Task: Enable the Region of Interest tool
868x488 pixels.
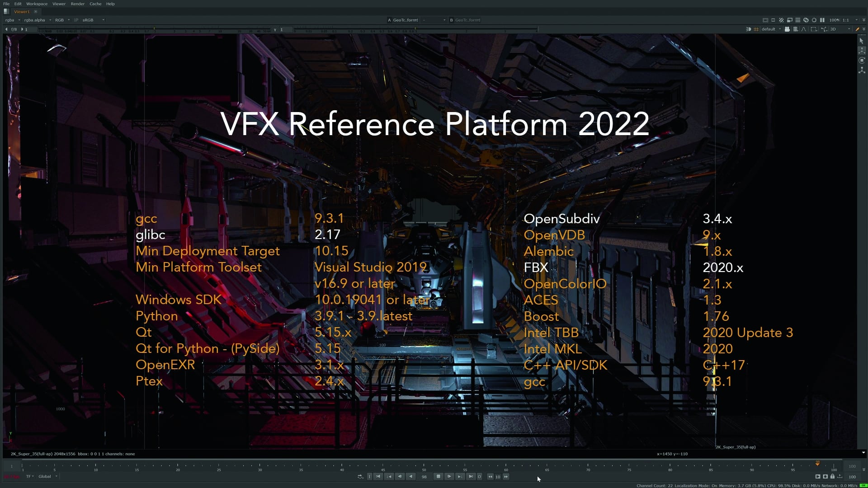Action: [815, 20]
